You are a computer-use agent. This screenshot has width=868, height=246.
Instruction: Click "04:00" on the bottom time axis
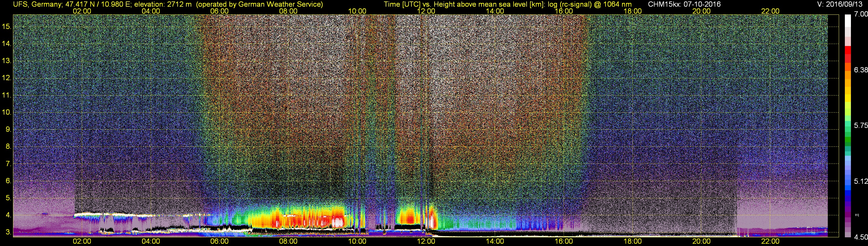point(151,241)
